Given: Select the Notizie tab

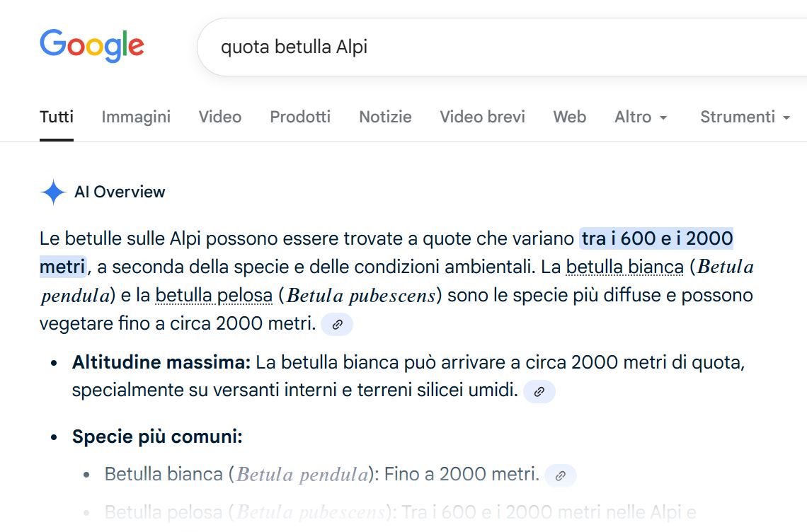Looking at the screenshot, I should tap(385, 117).
